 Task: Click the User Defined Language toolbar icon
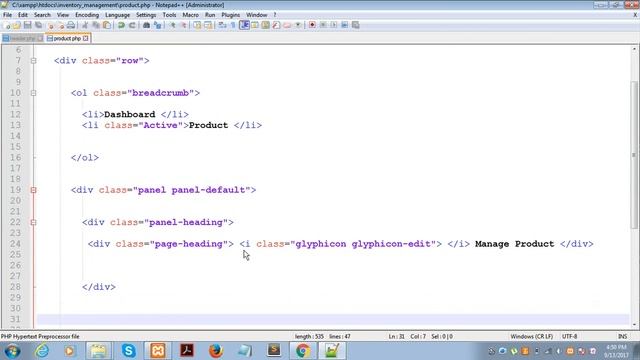pos(255,25)
